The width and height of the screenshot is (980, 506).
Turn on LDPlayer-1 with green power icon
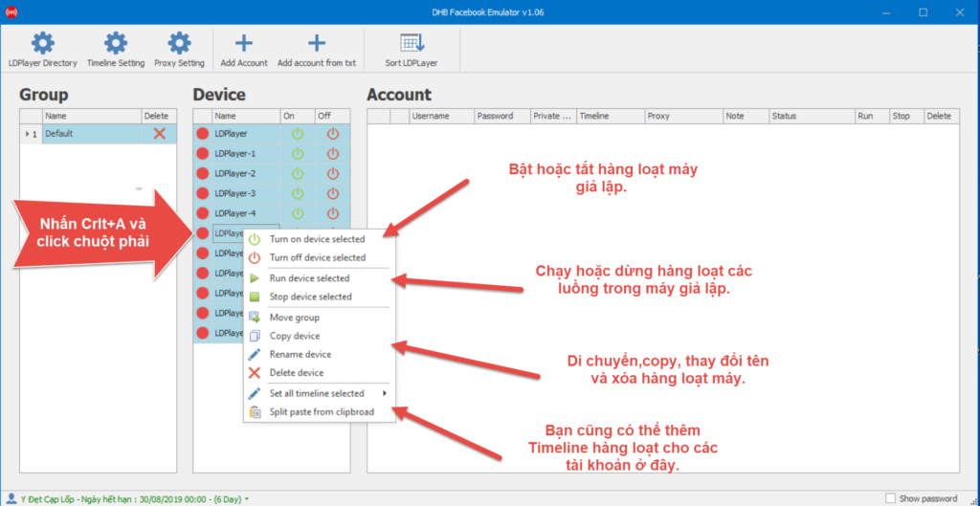[x=298, y=154]
